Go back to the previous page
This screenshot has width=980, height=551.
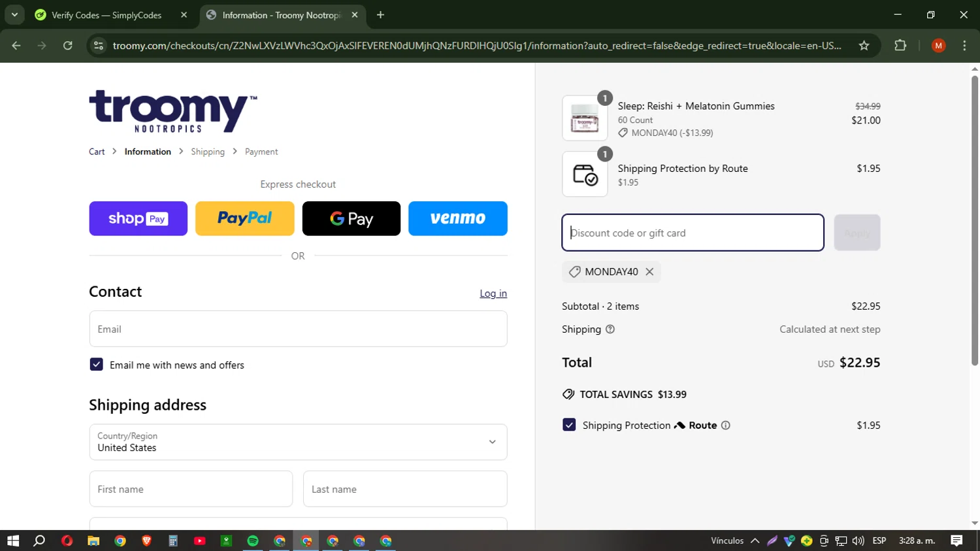click(16, 46)
